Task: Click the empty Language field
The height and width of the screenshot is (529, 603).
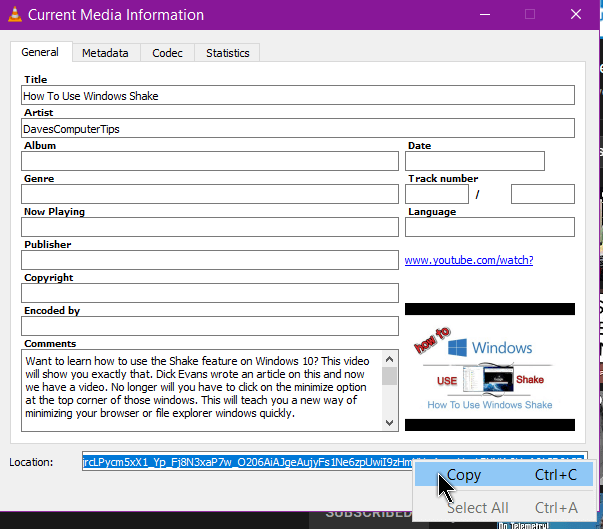Action: [490, 227]
